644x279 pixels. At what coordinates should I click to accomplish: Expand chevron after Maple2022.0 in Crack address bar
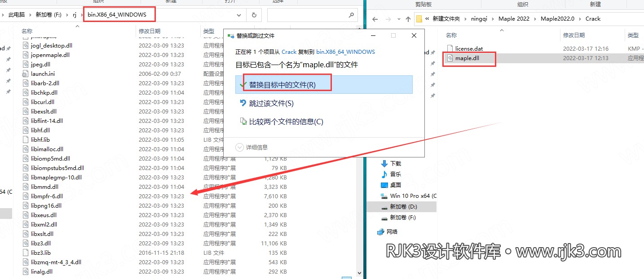(x=580, y=19)
